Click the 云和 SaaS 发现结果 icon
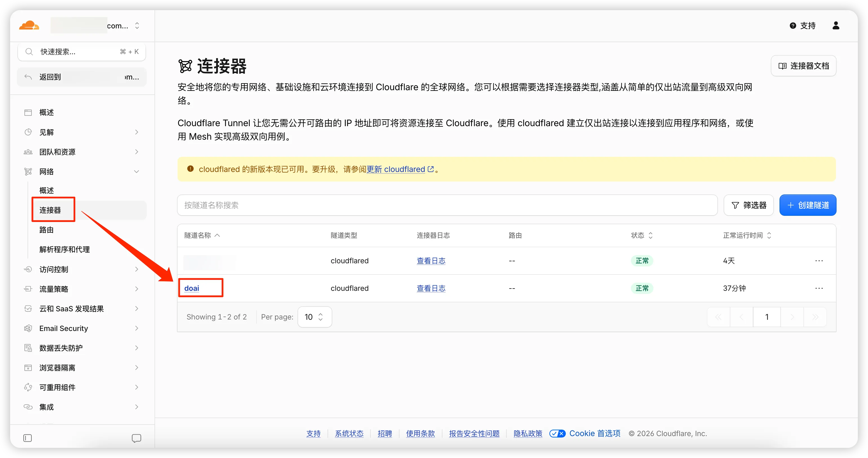Viewport: 868px width, 458px height. tap(28, 308)
